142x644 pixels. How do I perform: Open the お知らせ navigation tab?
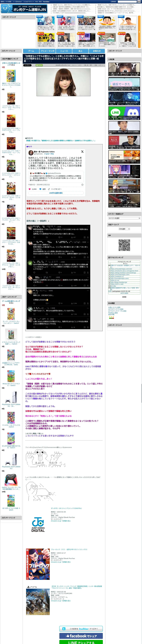pyautogui.click(x=97, y=51)
